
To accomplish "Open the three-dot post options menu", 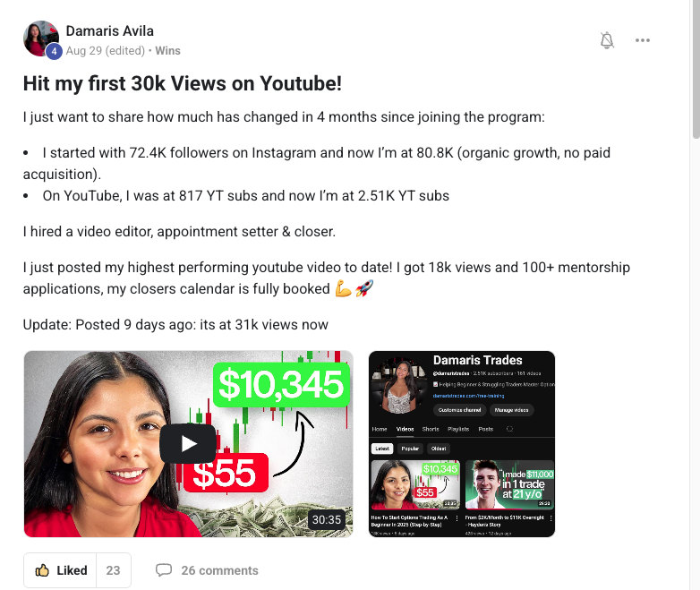I will [643, 40].
